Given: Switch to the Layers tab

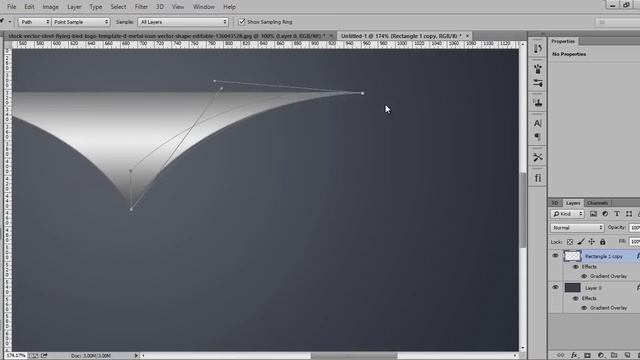Looking at the screenshot, I should (573, 203).
